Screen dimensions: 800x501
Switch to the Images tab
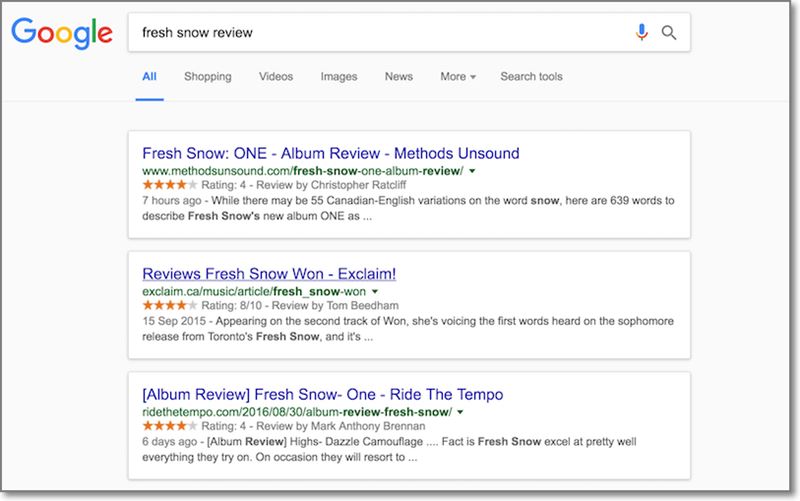point(339,77)
